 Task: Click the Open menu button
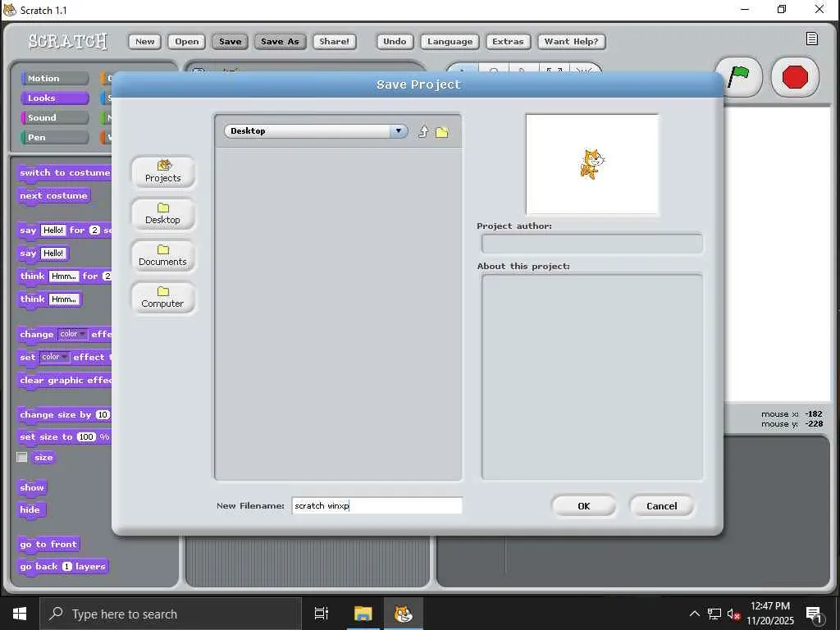click(186, 41)
